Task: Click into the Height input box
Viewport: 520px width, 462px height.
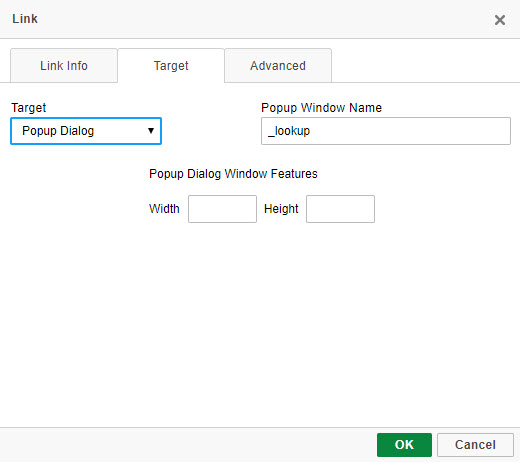Action: point(340,209)
